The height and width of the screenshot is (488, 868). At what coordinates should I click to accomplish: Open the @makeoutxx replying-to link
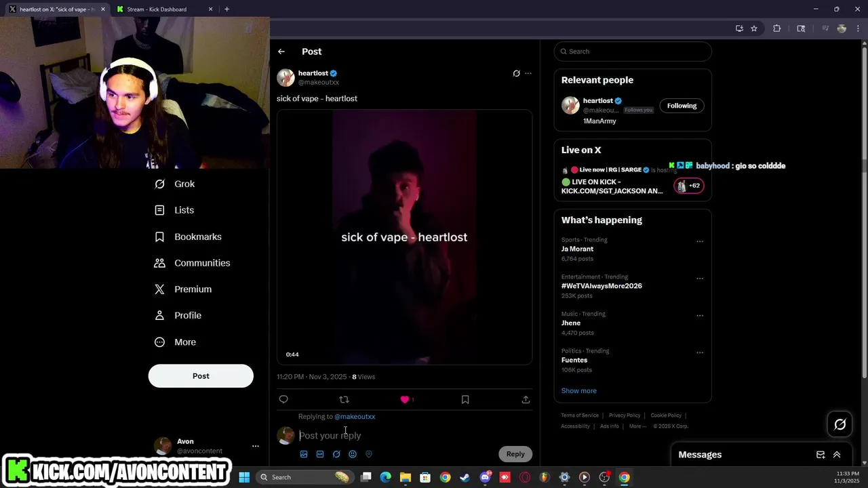tap(355, 416)
